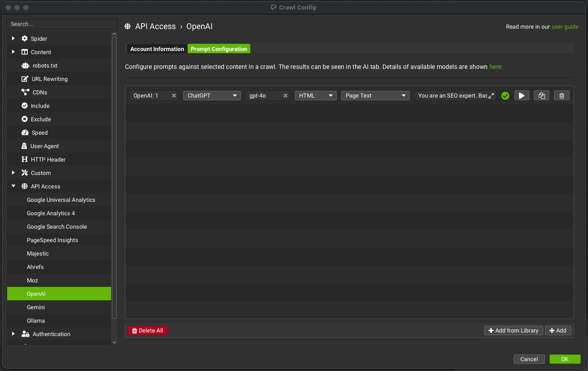Expand the prompt text field editor

point(491,95)
